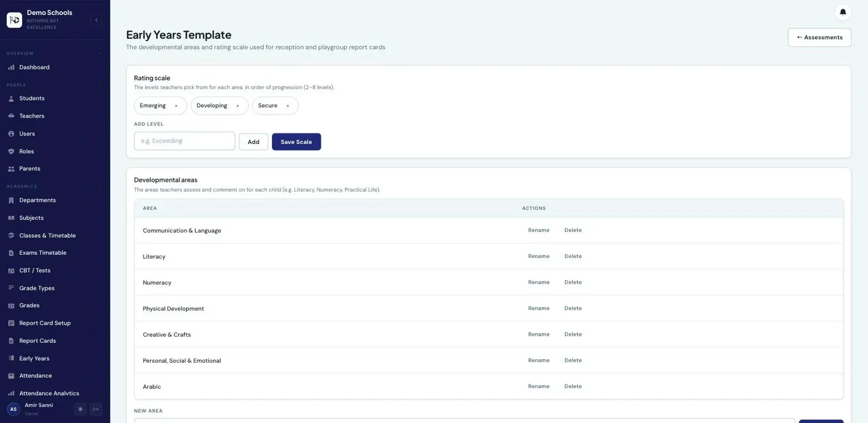
Task: Click the Emerging level chip label
Action: tap(153, 105)
